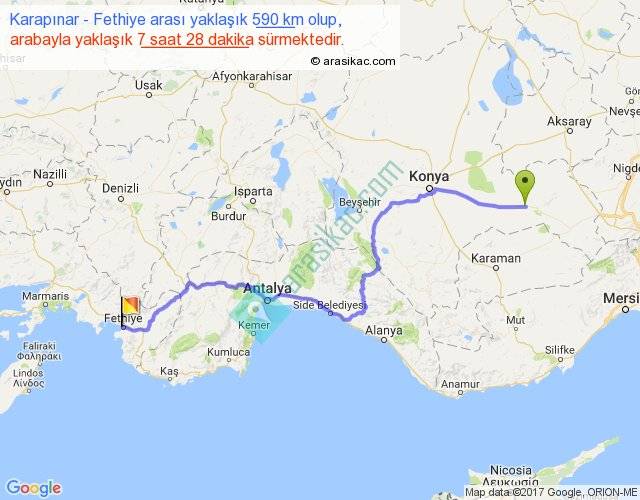Click the Afyonkarahisar city marker
Viewport: 640px width, 500px height.
point(251,85)
